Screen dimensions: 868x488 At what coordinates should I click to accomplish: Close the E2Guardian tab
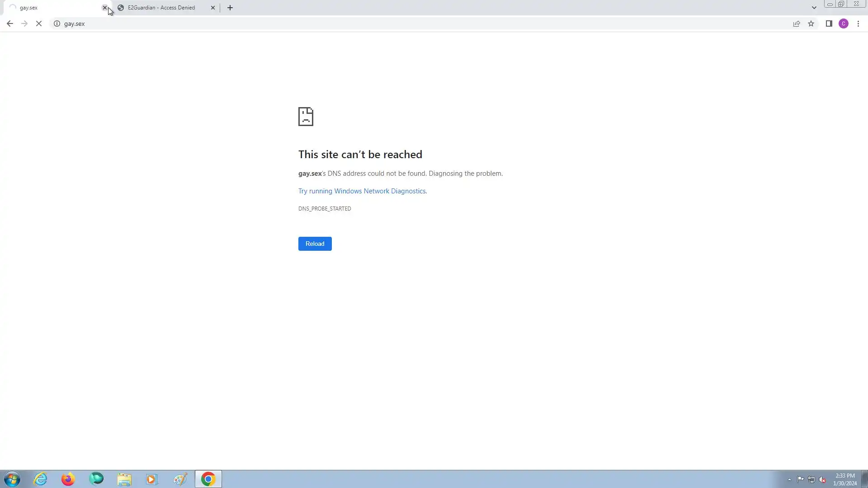pos(213,8)
